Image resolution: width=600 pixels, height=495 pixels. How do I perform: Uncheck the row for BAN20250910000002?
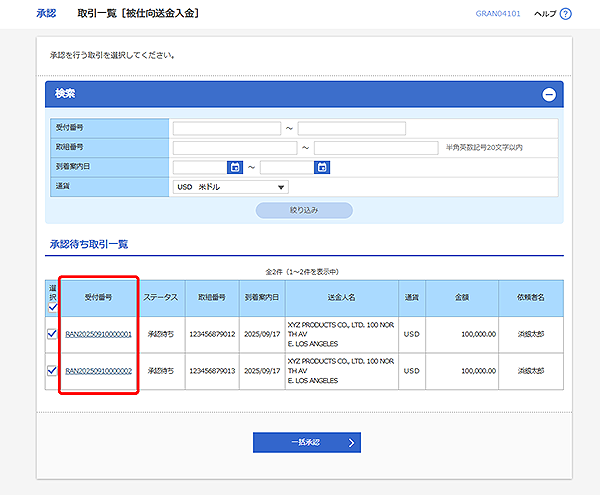coord(52,370)
